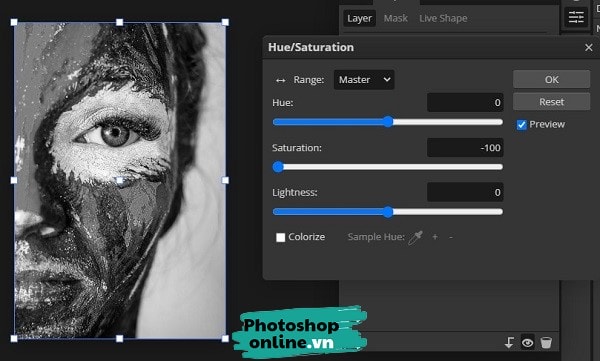The image size is (600, 361).
Task: Click the bottom-right transform handle on image
Action: click(x=225, y=338)
